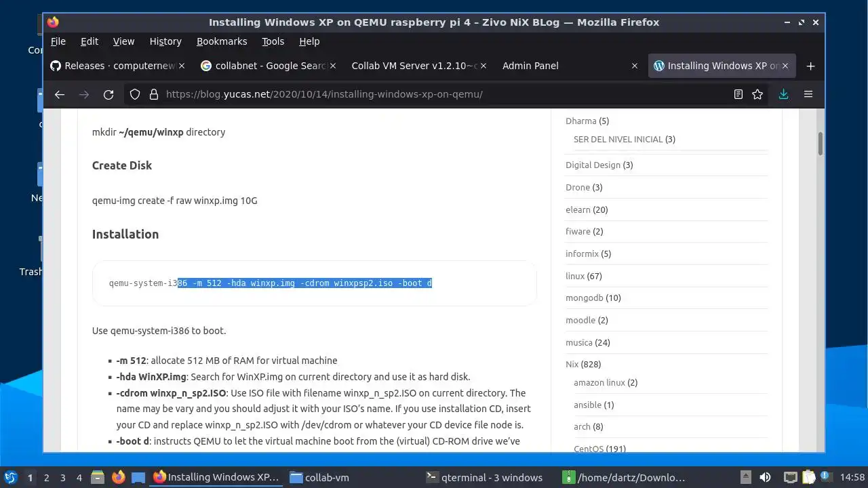Open the tracking protection shield icon

click(x=135, y=94)
